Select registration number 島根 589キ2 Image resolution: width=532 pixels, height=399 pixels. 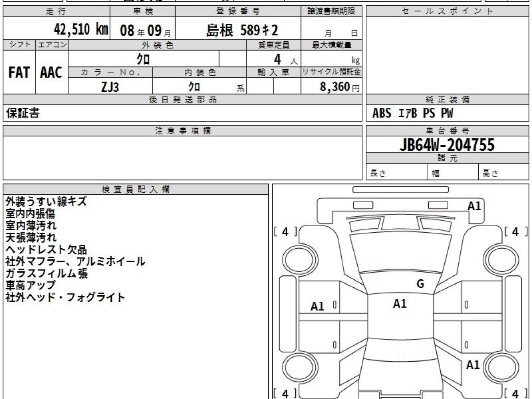click(x=242, y=30)
